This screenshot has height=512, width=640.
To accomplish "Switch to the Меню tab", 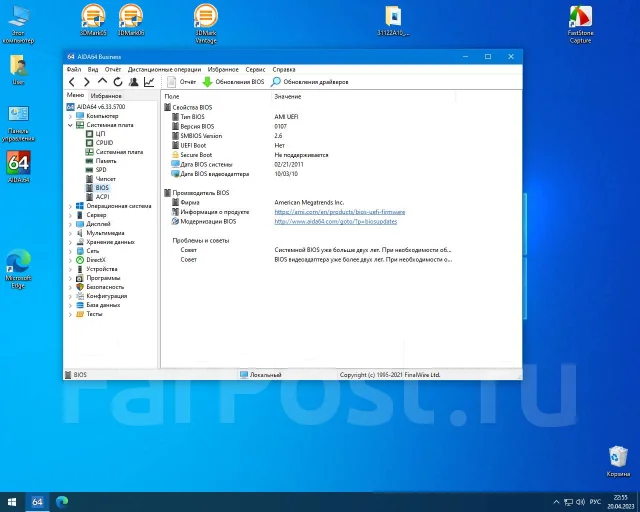I will coord(76,95).
